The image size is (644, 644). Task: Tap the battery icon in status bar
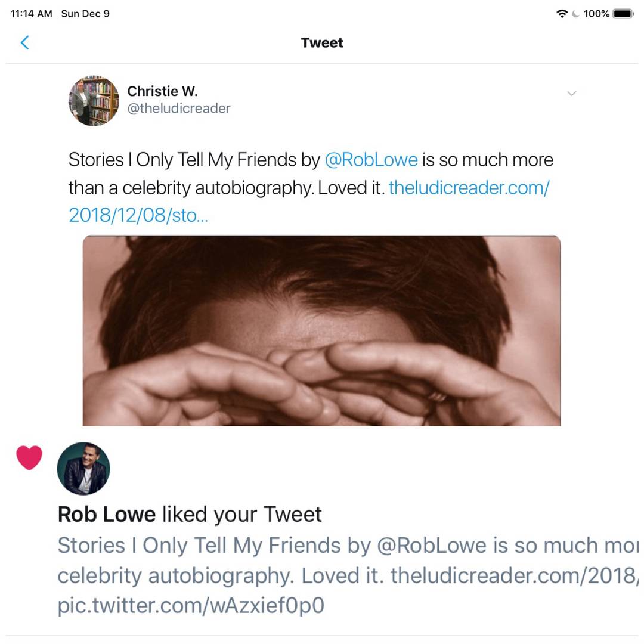[623, 14]
